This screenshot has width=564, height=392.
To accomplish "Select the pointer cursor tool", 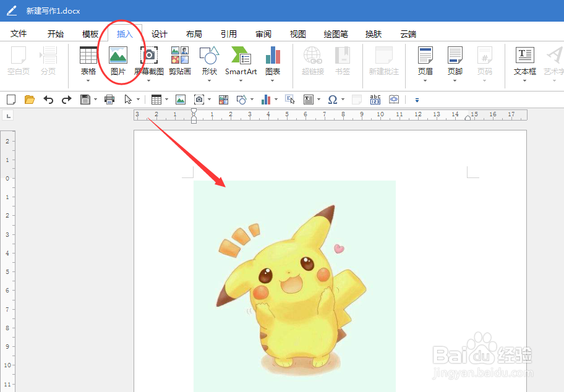I will 128,100.
